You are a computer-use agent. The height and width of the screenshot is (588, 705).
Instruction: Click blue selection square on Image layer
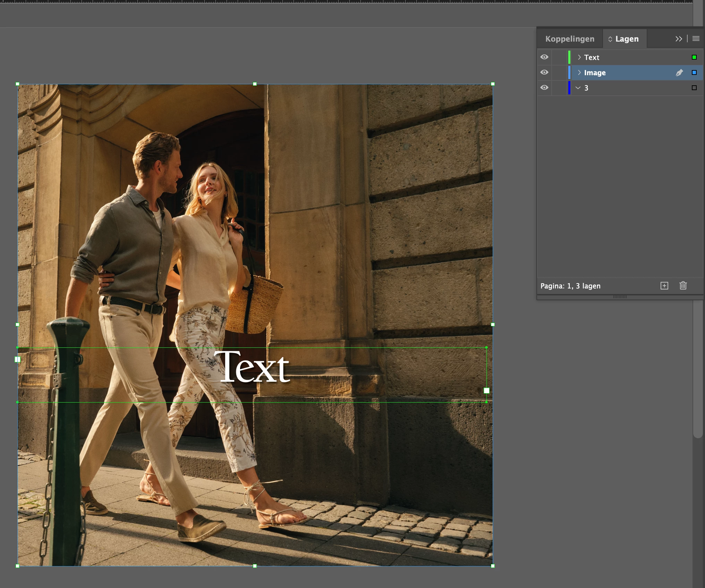click(694, 72)
